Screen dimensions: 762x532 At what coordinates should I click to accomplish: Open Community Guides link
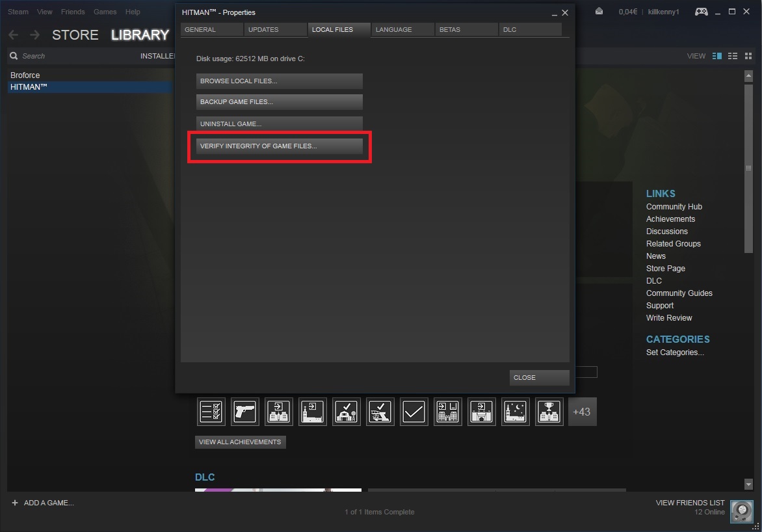tap(679, 293)
